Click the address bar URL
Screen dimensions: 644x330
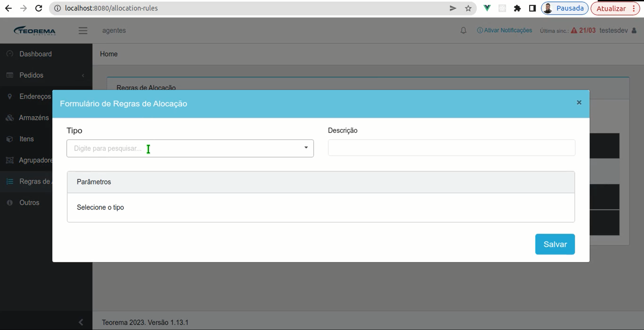point(111,8)
